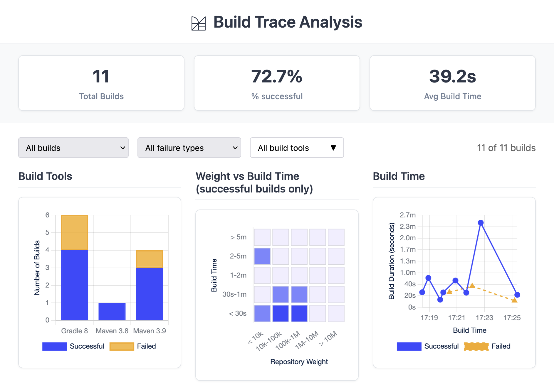The width and height of the screenshot is (554, 392).
Task: Click the peak data point in Build Time chart
Action: (481, 223)
